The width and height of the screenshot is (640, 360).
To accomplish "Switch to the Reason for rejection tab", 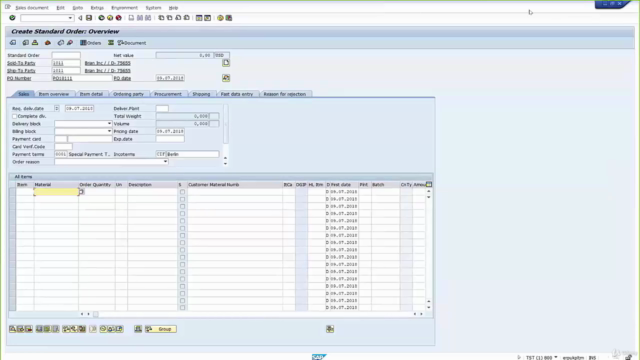I will (x=284, y=94).
